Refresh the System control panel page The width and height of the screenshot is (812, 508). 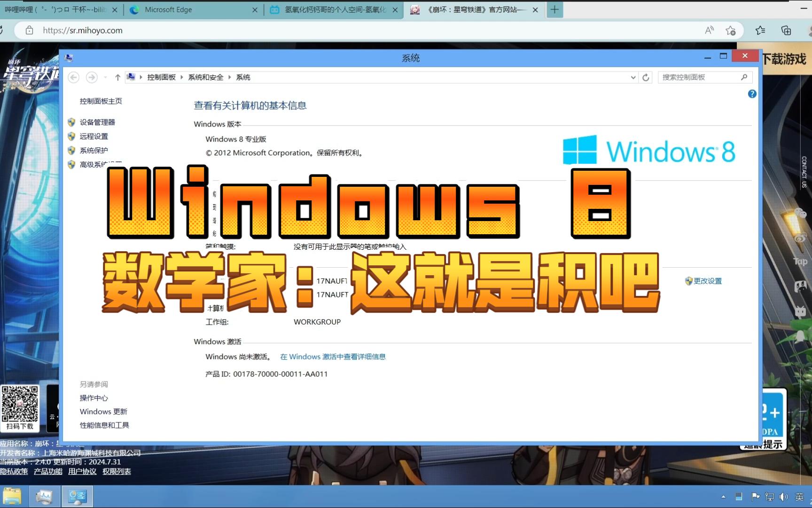[x=646, y=77]
